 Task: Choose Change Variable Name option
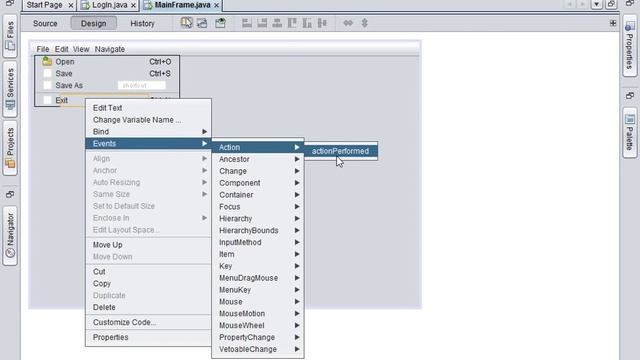point(148,120)
